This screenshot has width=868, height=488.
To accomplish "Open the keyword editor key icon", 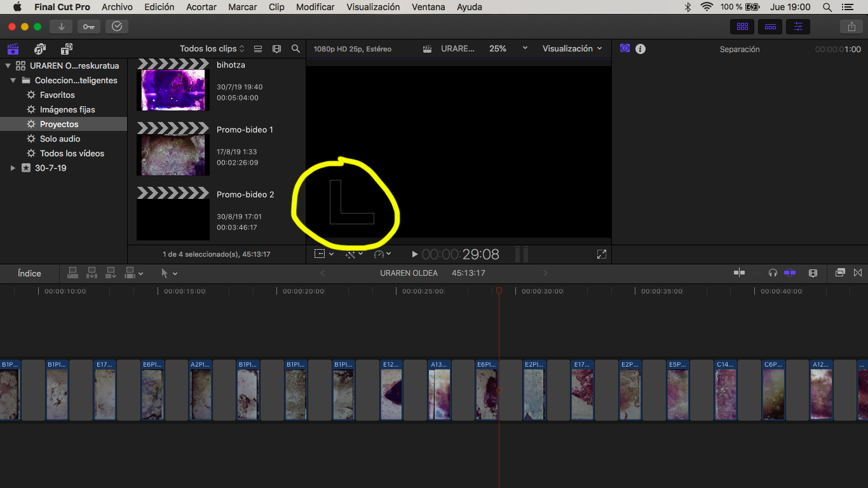I will (88, 27).
